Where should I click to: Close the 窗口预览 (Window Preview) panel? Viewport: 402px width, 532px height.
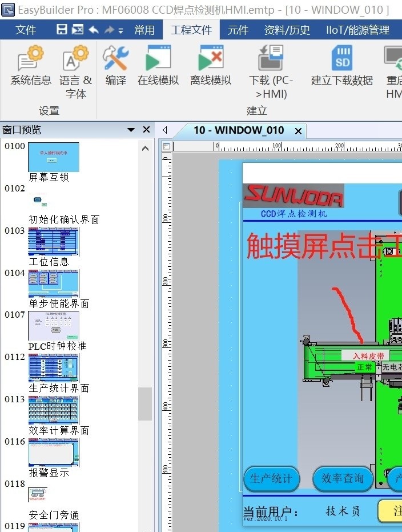pos(146,129)
